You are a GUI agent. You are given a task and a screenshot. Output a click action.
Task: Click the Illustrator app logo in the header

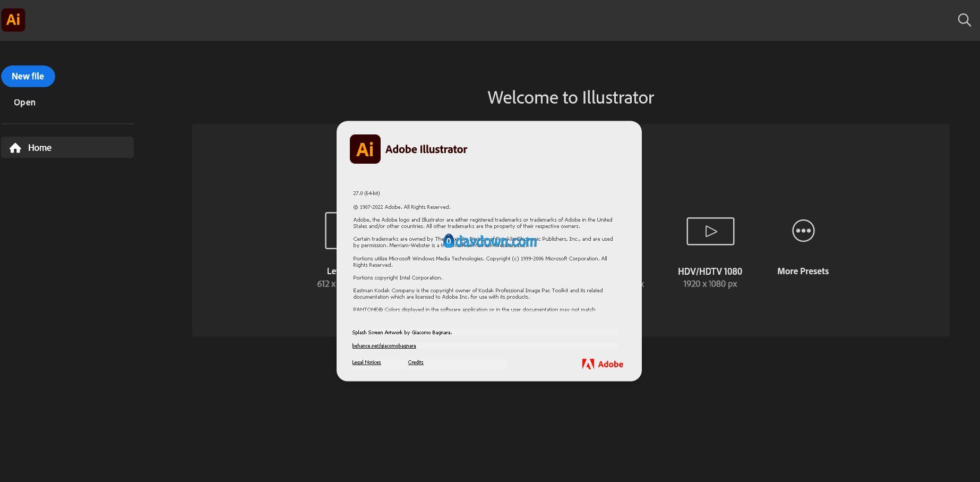pos(13,20)
